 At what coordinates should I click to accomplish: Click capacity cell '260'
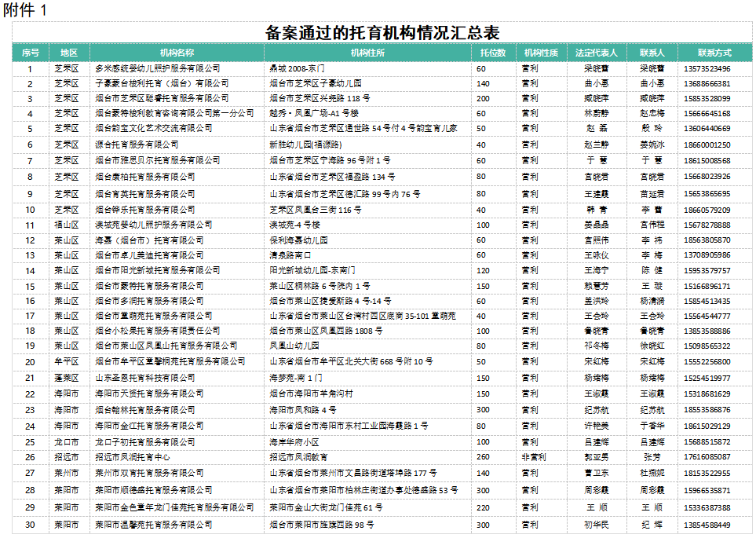483,457
